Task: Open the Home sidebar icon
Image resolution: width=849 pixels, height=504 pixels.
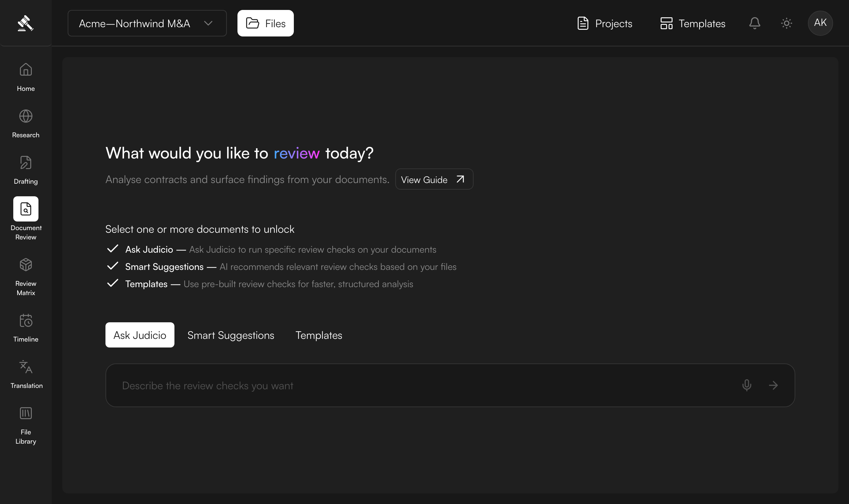Action: click(x=26, y=70)
